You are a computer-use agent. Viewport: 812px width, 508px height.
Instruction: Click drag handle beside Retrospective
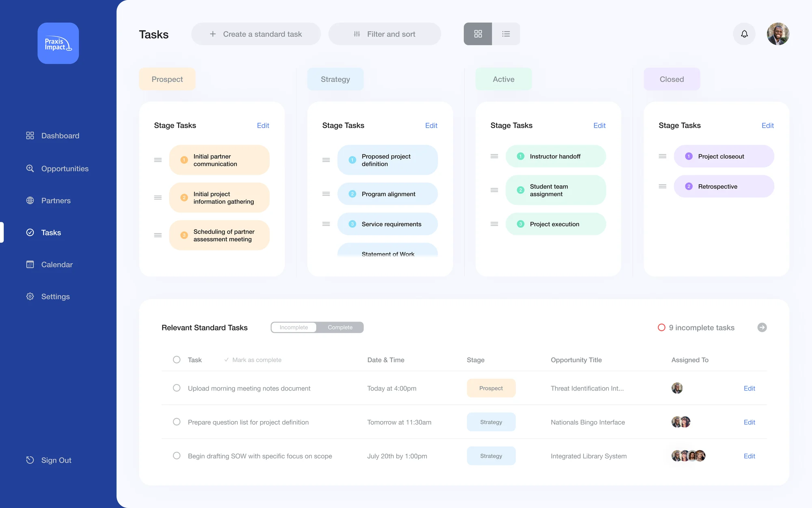(663, 186)
